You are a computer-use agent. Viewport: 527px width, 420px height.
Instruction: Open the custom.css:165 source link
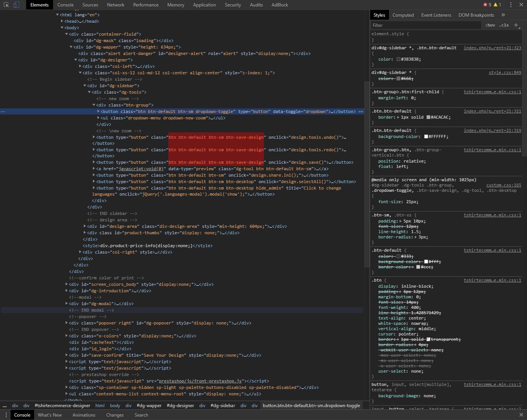pyautogui.click(x=503, y=185)
